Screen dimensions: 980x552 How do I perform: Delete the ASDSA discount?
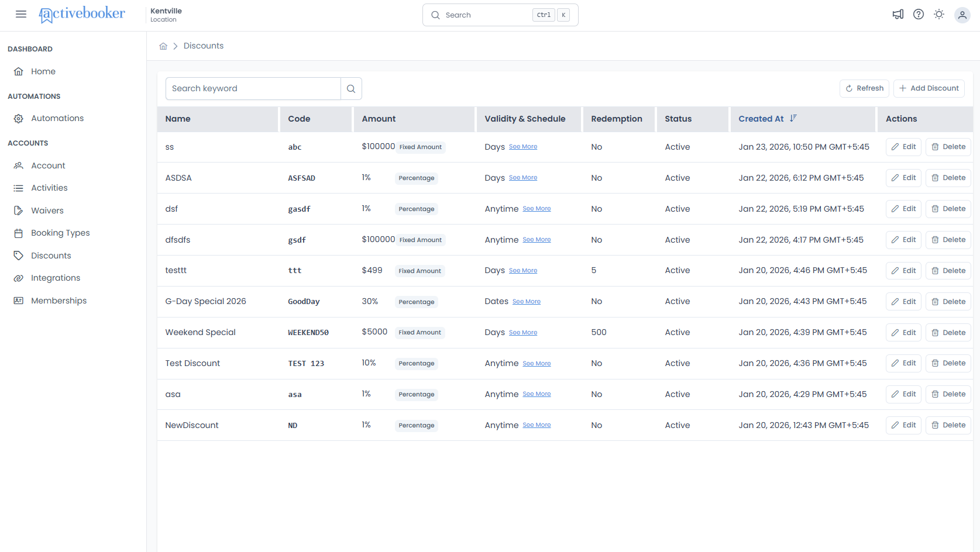coord(948,178)
